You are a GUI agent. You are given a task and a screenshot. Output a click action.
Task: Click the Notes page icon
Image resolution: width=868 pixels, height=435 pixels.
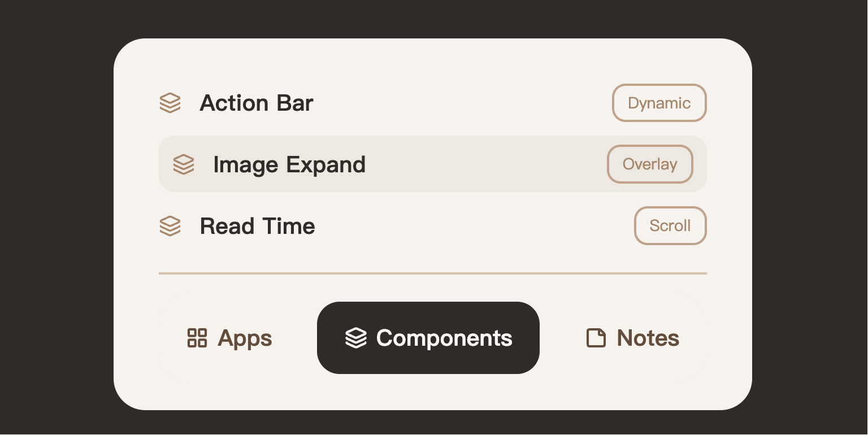point(596,338)
